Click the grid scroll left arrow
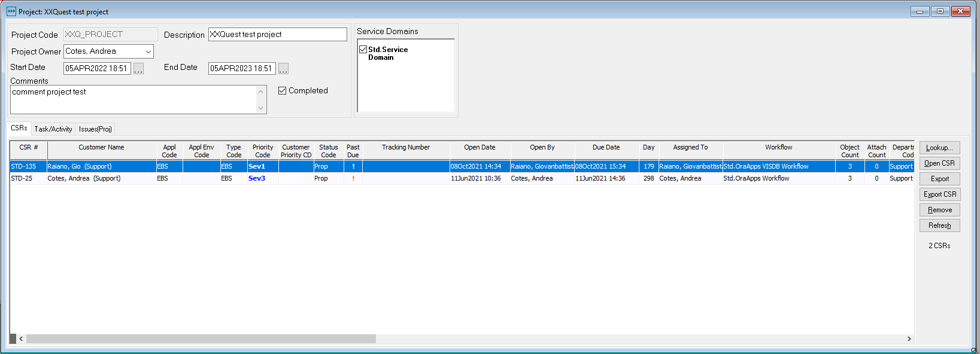The height and width of the screenshot is (354, 980). 21,339
